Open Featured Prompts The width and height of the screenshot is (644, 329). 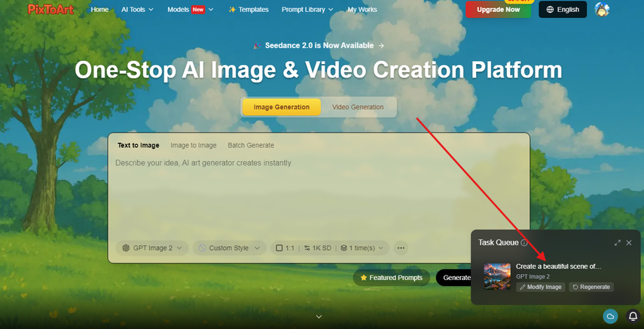pos(392,278)
